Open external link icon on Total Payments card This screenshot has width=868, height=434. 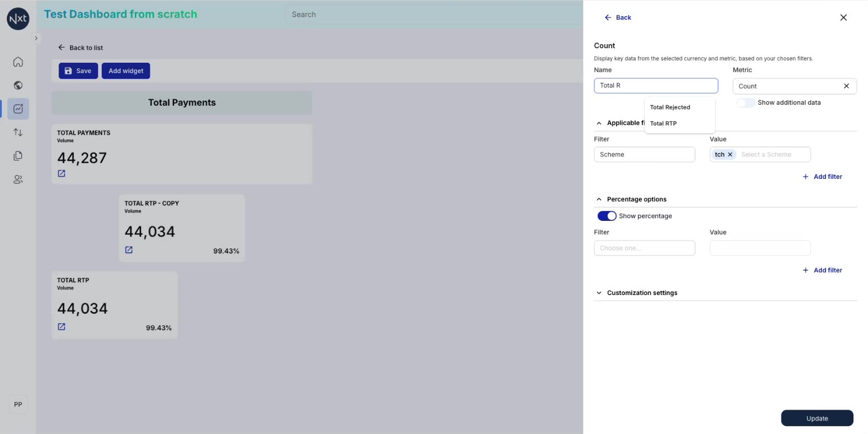point(62,174)
